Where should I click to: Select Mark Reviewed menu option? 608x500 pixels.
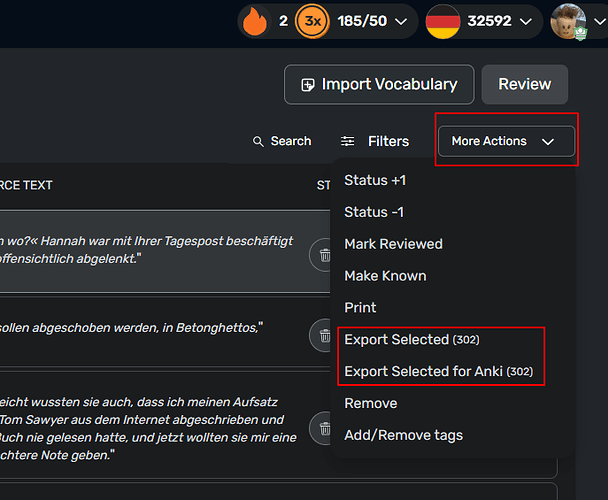pyautogui.click(x=393, y=244)
